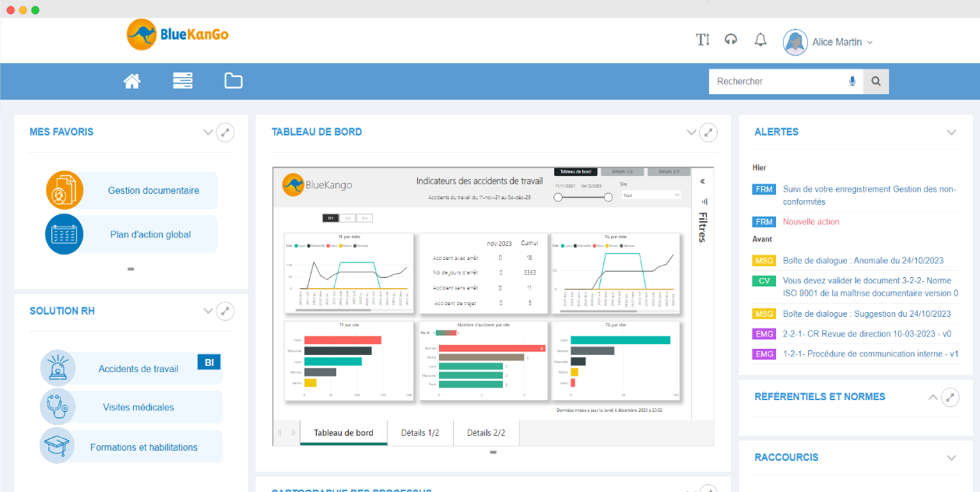Open the headset support icon
Image resolution: width=980 pixels, height=492 pixels.
(x=731, y=40)
